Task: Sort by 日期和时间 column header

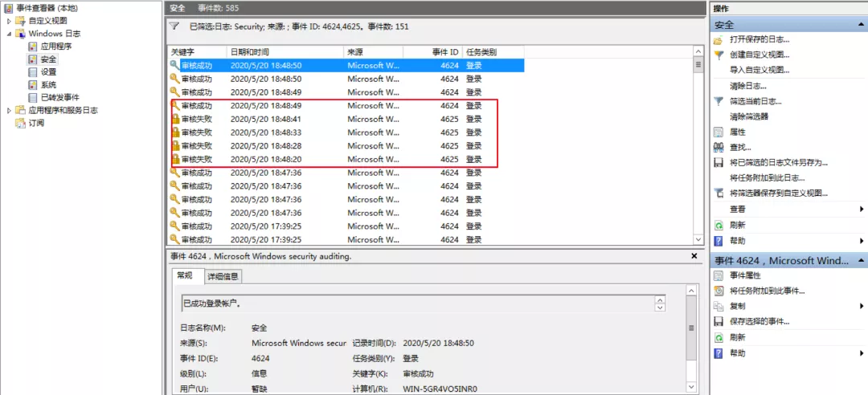Action: (285, 52)
